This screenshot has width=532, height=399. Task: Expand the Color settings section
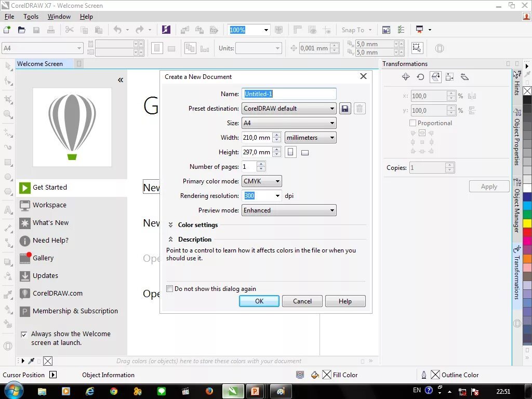tap(170, 225)
